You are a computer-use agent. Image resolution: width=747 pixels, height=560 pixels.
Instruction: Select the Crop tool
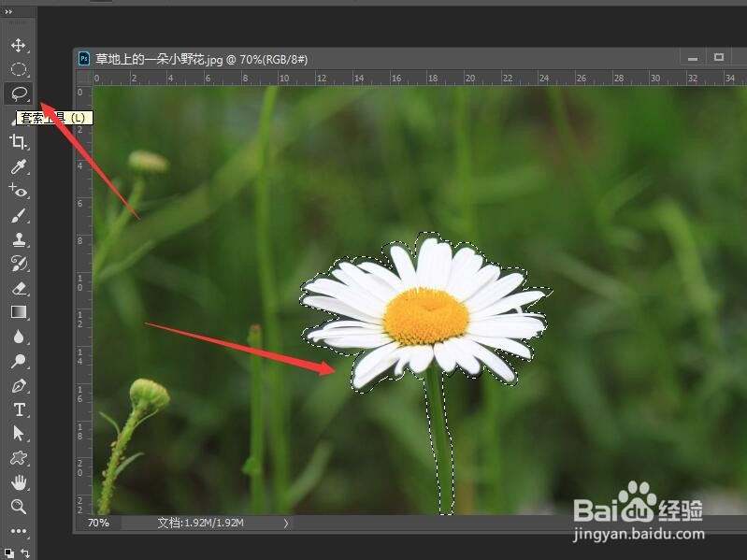pos(18,142)
